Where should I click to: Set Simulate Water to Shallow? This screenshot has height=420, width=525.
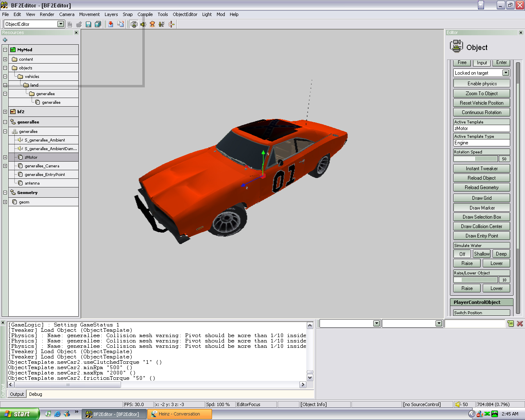coord(482,254)
